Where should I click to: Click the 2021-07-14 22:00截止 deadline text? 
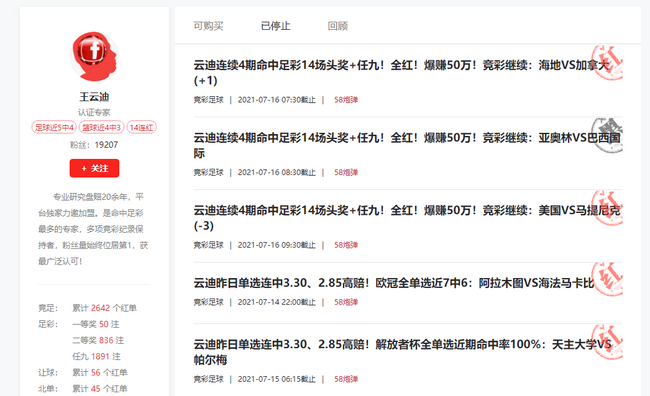(x=276, y=302)
